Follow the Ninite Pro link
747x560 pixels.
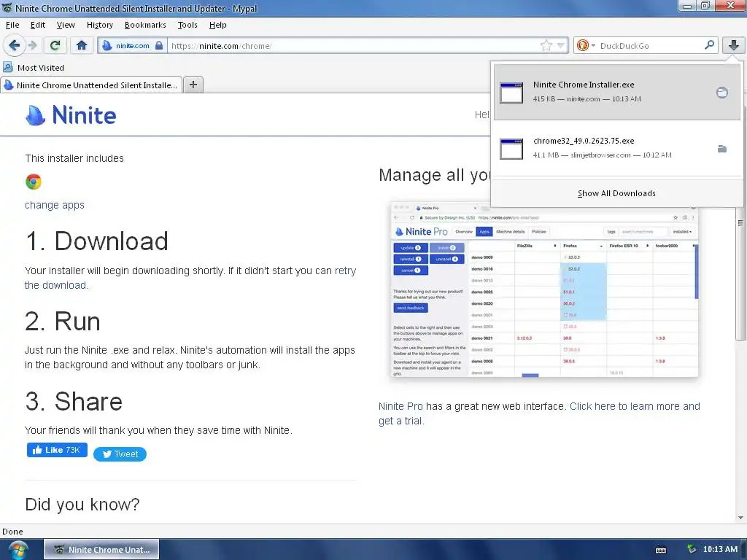tap(400, 406)
